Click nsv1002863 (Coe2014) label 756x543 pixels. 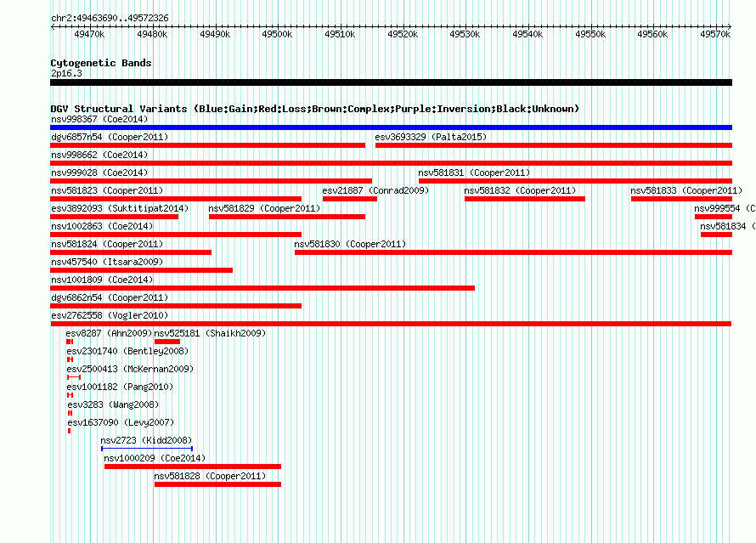coord(102,226)
